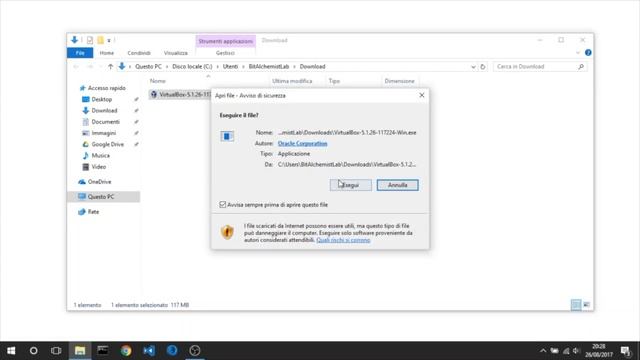Switch to the Visualizza ribbon tab

(x=176, y=53)
